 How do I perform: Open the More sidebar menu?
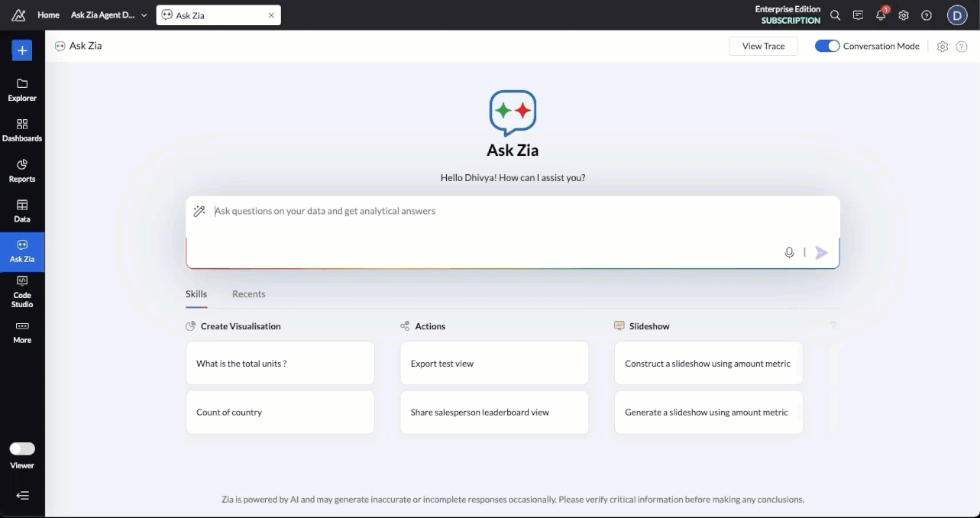tap(22, 331)
